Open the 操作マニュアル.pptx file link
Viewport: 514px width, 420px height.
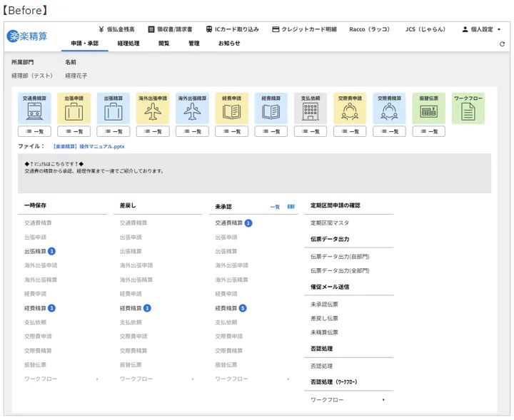click(89, 146)
